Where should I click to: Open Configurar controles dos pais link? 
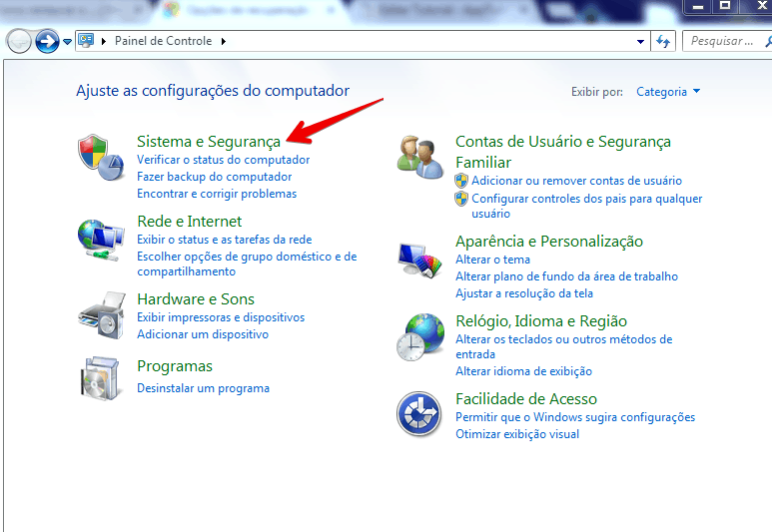pos(587,206)
